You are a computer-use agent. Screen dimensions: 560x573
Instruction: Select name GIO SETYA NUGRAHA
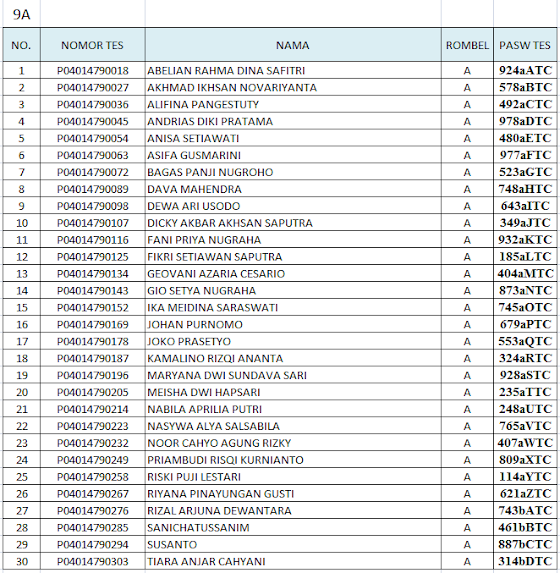tap(201, 291)
